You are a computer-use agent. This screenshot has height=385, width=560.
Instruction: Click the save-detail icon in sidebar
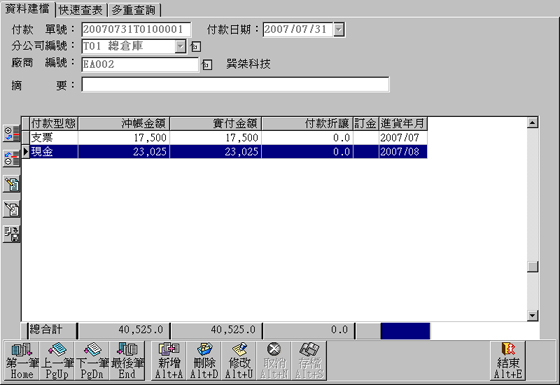(x=11, y=234)
